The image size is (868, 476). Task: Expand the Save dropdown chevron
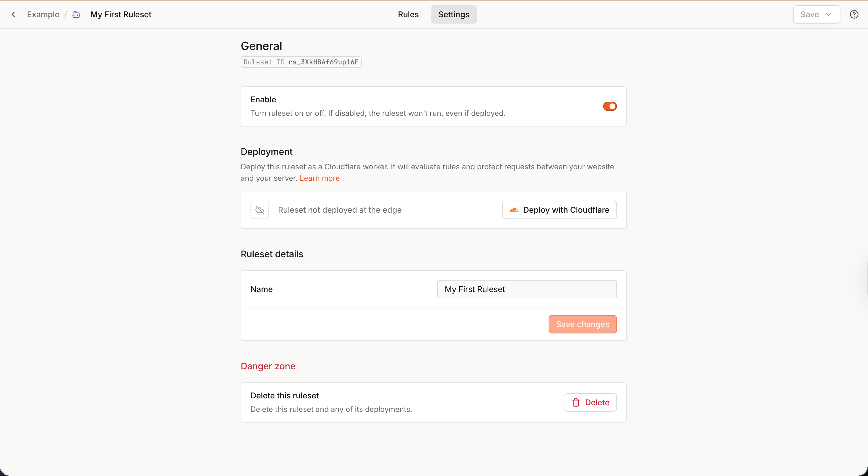coord(828,14)
